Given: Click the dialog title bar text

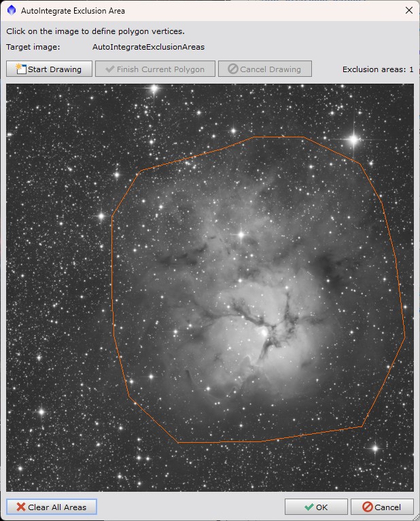Looking at the screenshot, I should click(73, 11).
